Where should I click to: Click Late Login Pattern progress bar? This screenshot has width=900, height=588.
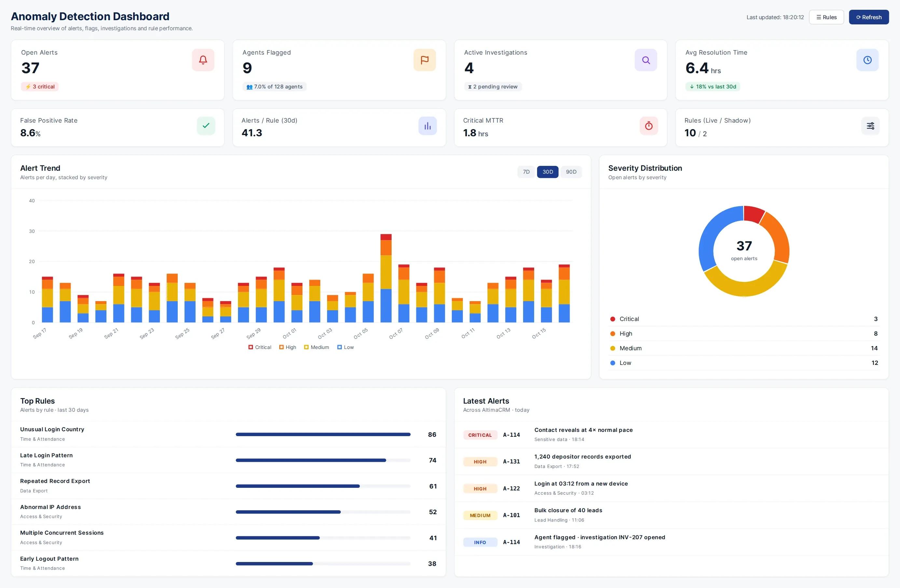point(323,460)
